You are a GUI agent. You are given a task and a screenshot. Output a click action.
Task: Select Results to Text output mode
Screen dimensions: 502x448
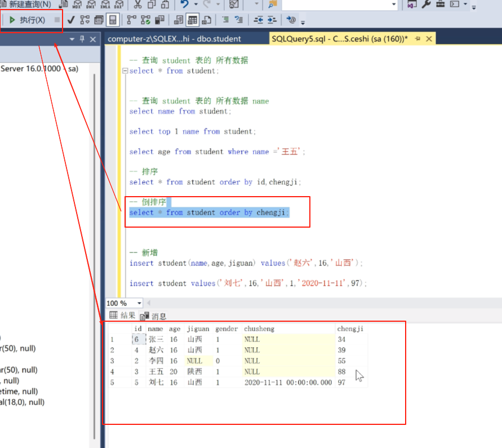(179, 20)
